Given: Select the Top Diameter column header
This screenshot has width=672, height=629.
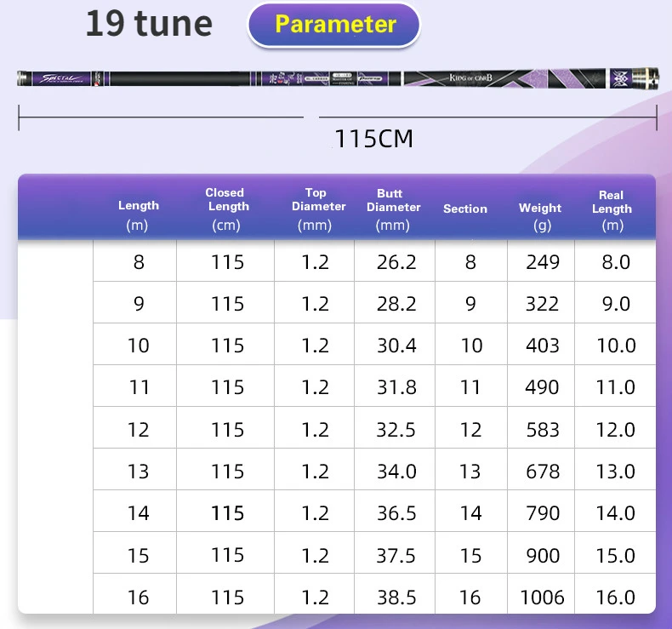Looking at the screenshot, I should (317, 209).
